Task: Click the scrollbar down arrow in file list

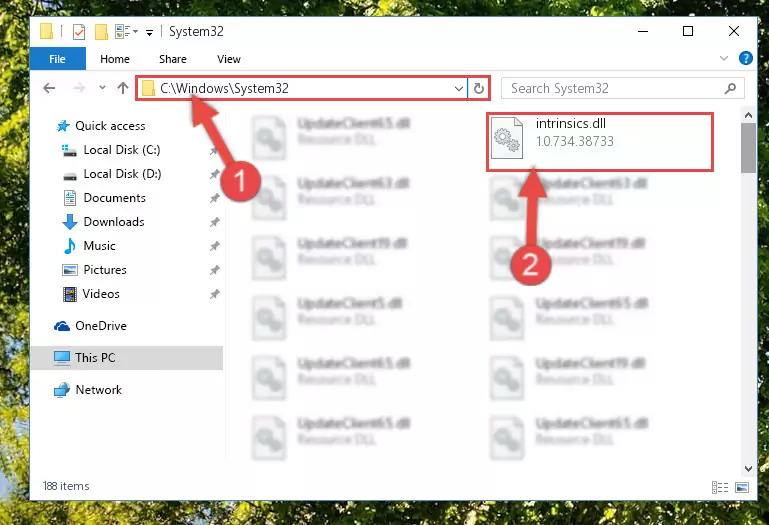Action: 748,469
